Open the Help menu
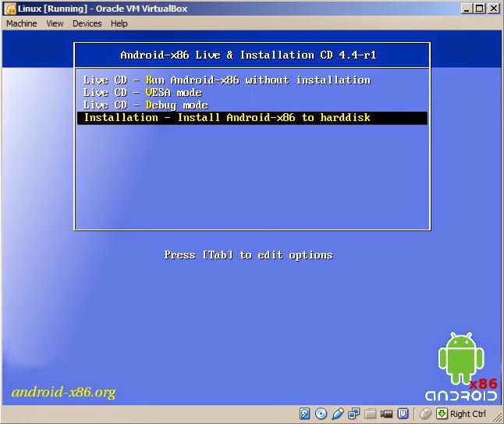Screen dimensions: 504x424 119,23
